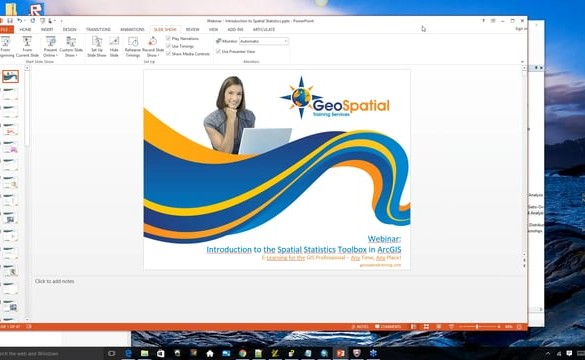
Task: Click the Notes button in status bar
Action: click(360, 326)
